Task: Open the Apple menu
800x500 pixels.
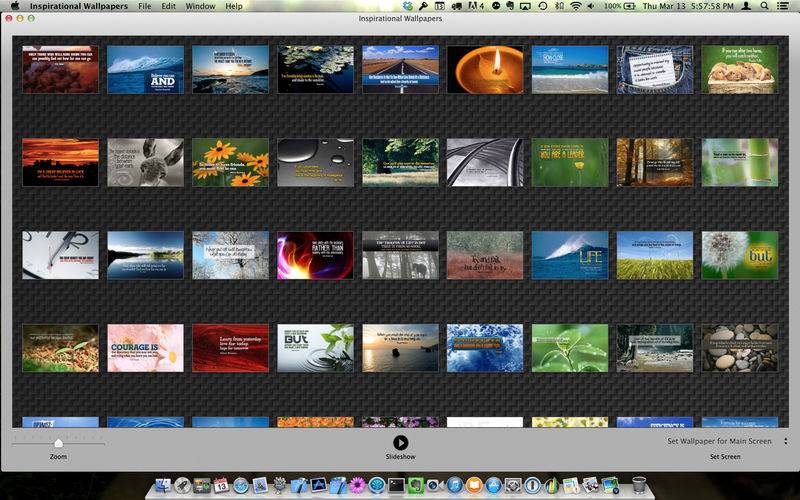Action: click(15, 6)
